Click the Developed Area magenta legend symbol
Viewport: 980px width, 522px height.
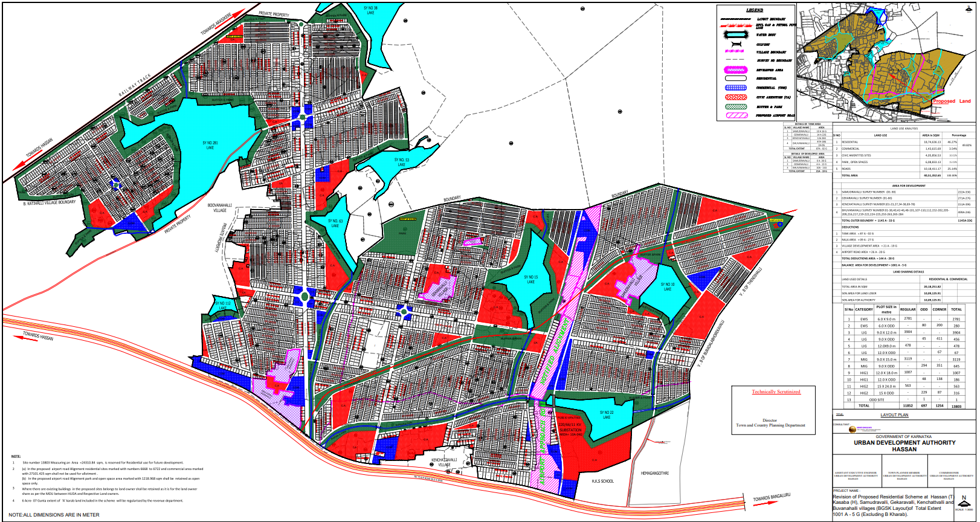click(x=736, y=69)
